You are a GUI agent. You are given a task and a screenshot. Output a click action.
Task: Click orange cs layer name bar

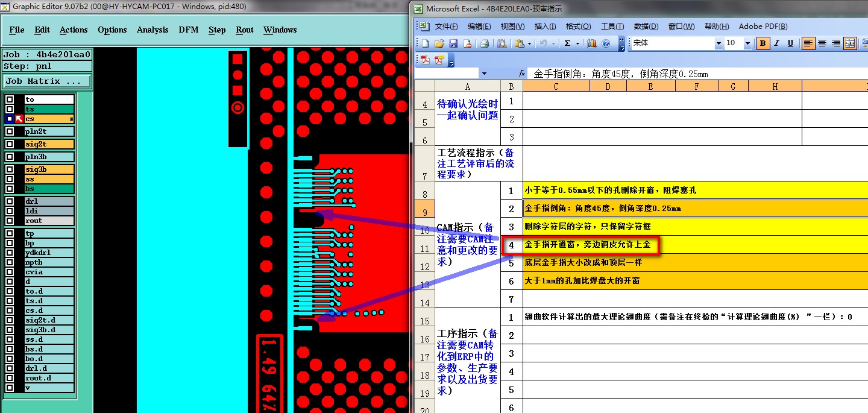tap(49, 119)
